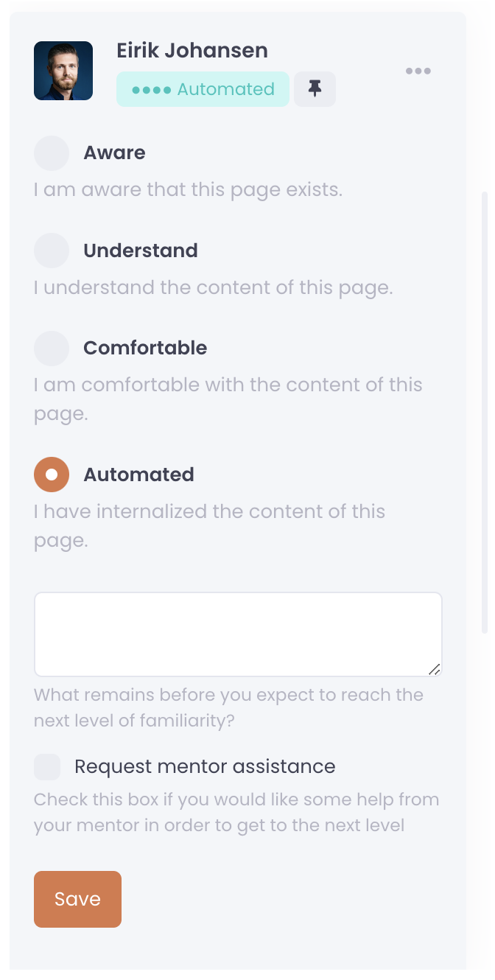Screen dimensions: 495x980
Task: Click the "Request mentor assistance" label text
Action: tap(205, 767)
